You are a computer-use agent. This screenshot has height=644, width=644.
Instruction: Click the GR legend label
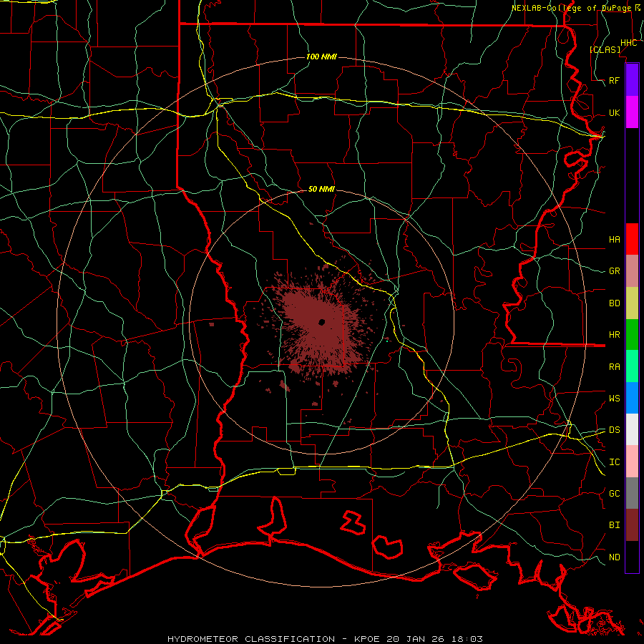pyautogui.click(x=614, y=271)
